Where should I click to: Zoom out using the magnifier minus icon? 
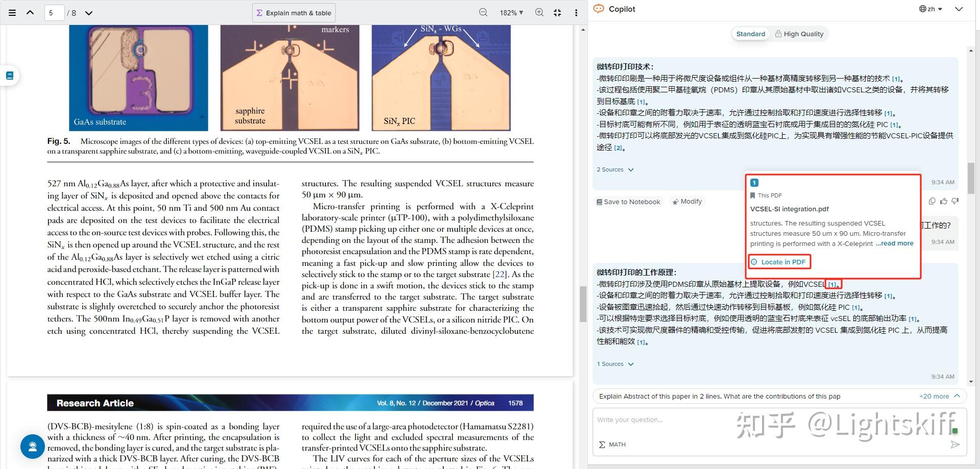pos(482,12)
